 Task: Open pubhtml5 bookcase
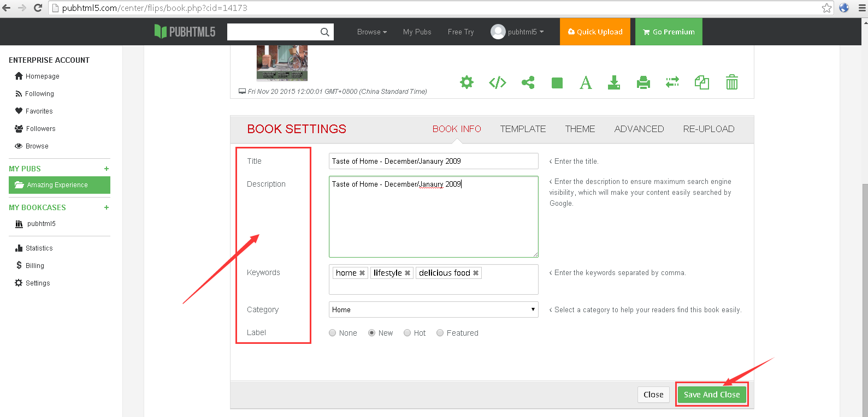[36, 224]
